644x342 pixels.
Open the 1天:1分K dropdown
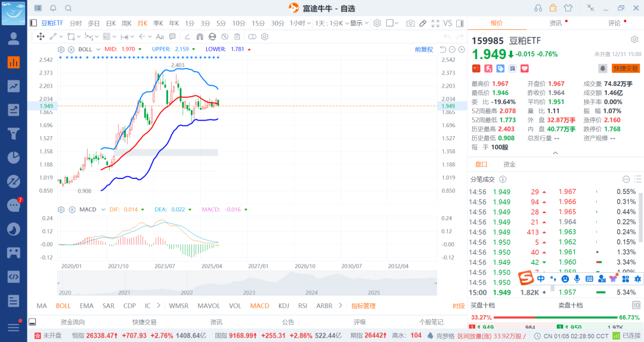pos(332,23)
